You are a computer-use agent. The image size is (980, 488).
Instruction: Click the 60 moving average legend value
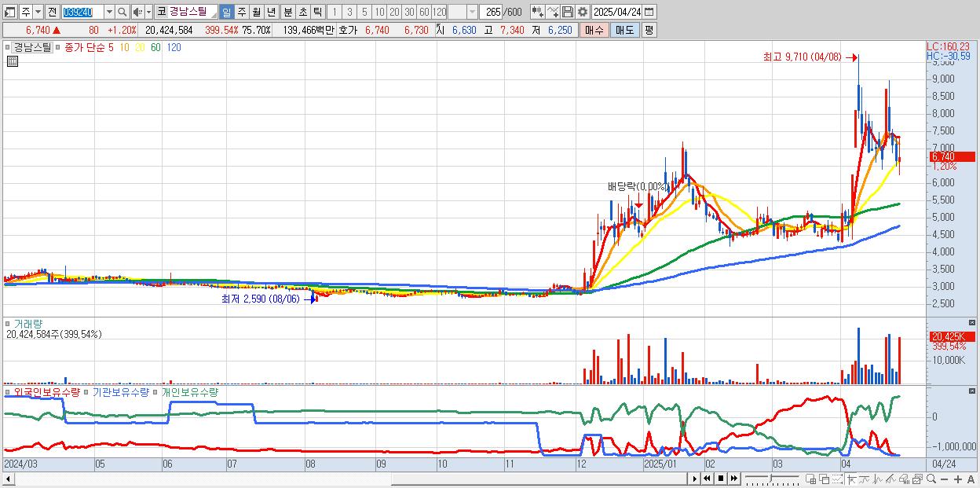[155, 47]
